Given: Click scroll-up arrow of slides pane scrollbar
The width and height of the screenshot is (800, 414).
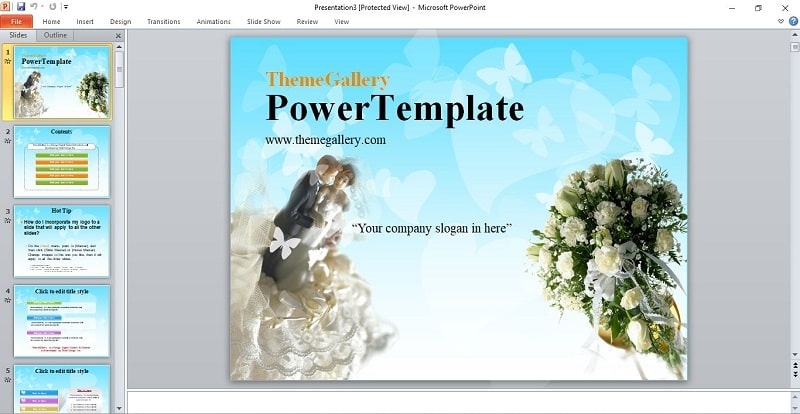Looking at the screenshot, I should pos(119,46).
